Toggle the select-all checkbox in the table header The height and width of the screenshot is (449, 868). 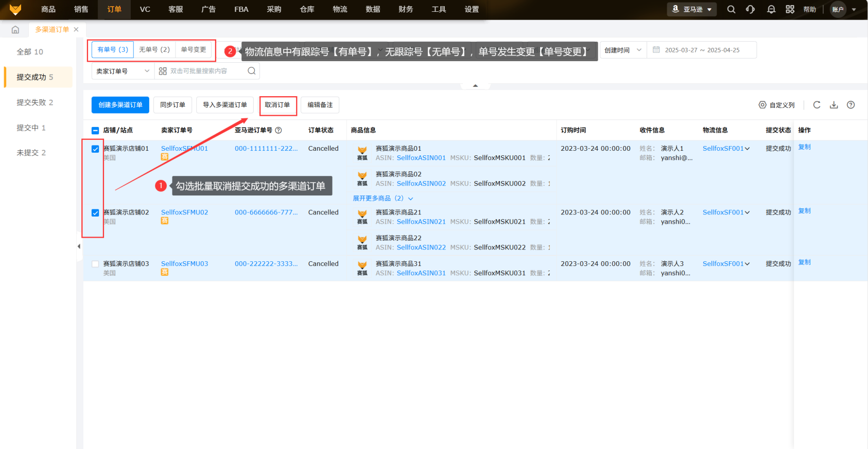[x=95, y=130]
